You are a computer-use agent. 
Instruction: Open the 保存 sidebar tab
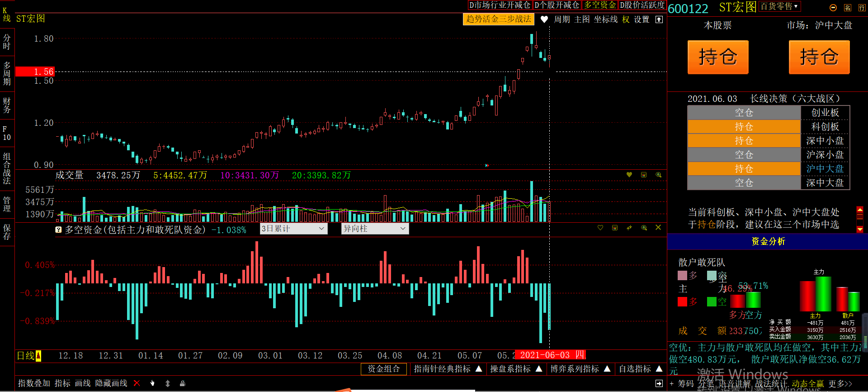coord(7,232)
